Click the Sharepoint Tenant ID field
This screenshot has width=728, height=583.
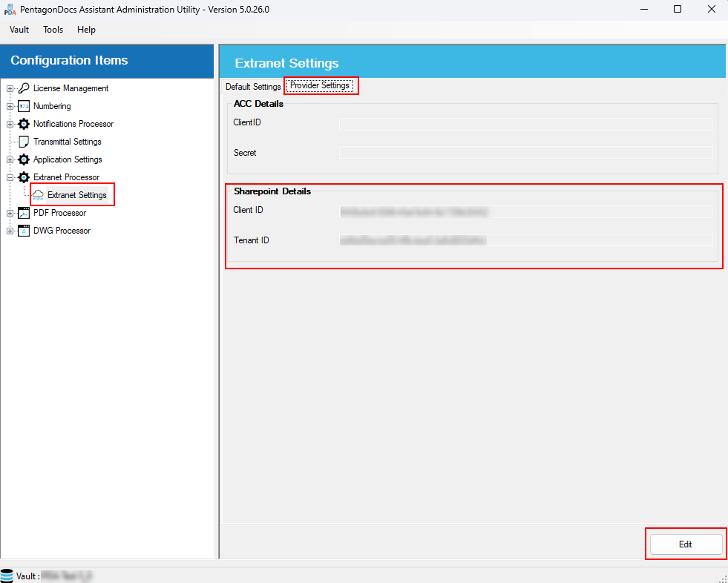point(525,240)
